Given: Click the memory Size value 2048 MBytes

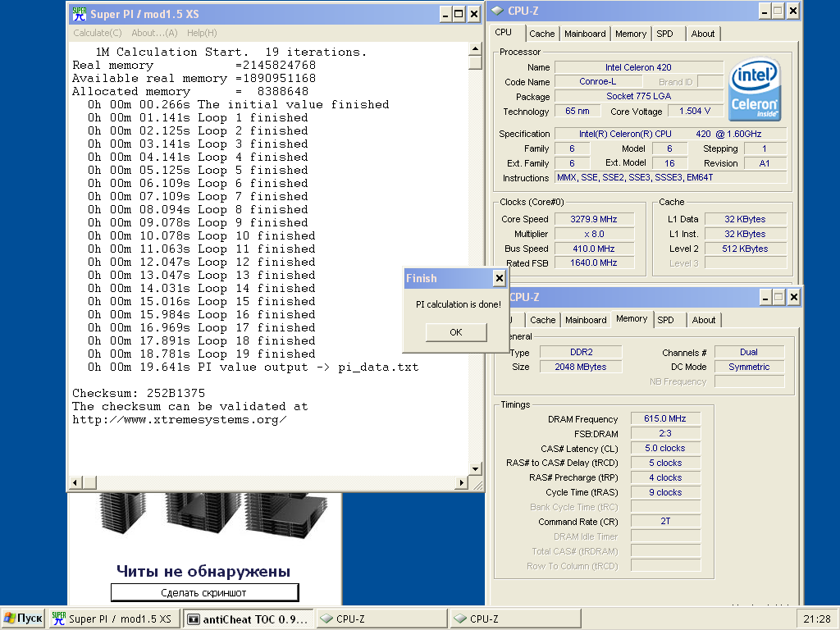Looking at the screenshot, I should pyautogui.click(x=581, y=367).
